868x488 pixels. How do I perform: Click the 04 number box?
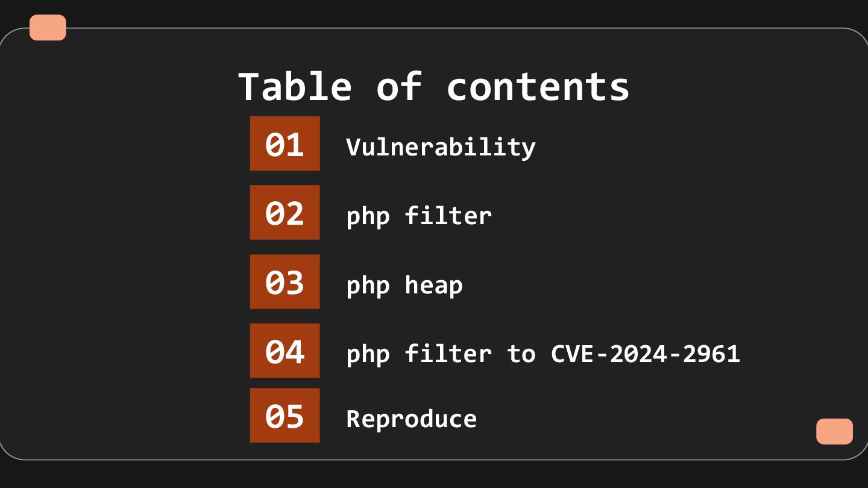point(285,350)
